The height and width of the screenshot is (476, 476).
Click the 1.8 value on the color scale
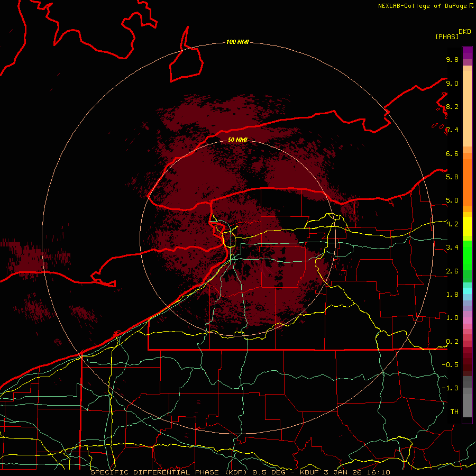(x=452, y=294)
